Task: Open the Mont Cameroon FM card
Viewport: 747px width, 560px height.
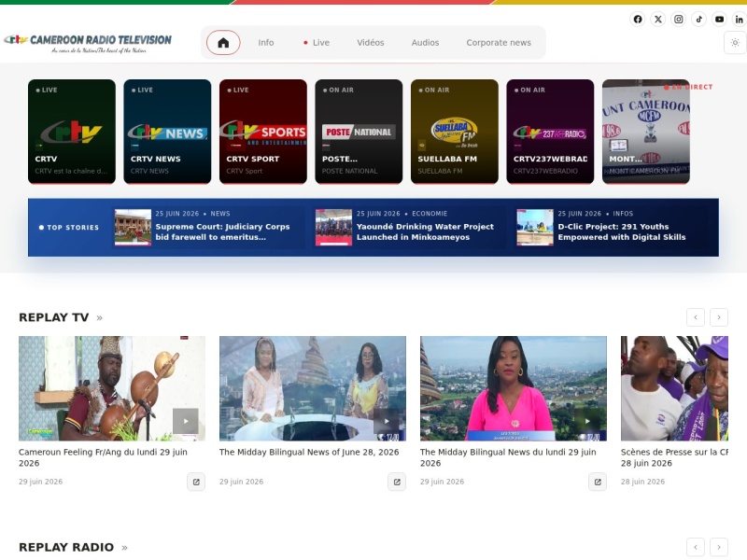Action: 646,132
